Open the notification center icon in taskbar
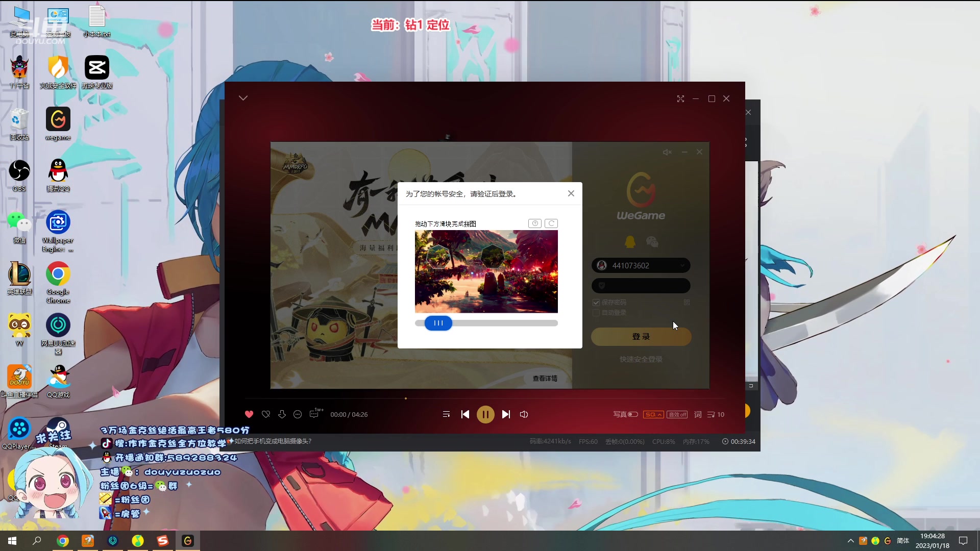This screenshot has height=551, width=980. [963, 541]
